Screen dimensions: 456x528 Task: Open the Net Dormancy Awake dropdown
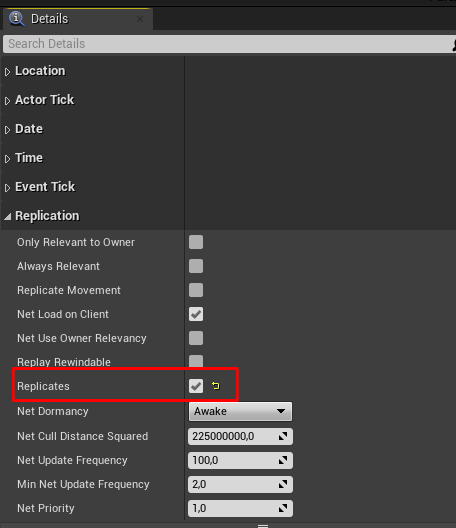click(240, 411)
